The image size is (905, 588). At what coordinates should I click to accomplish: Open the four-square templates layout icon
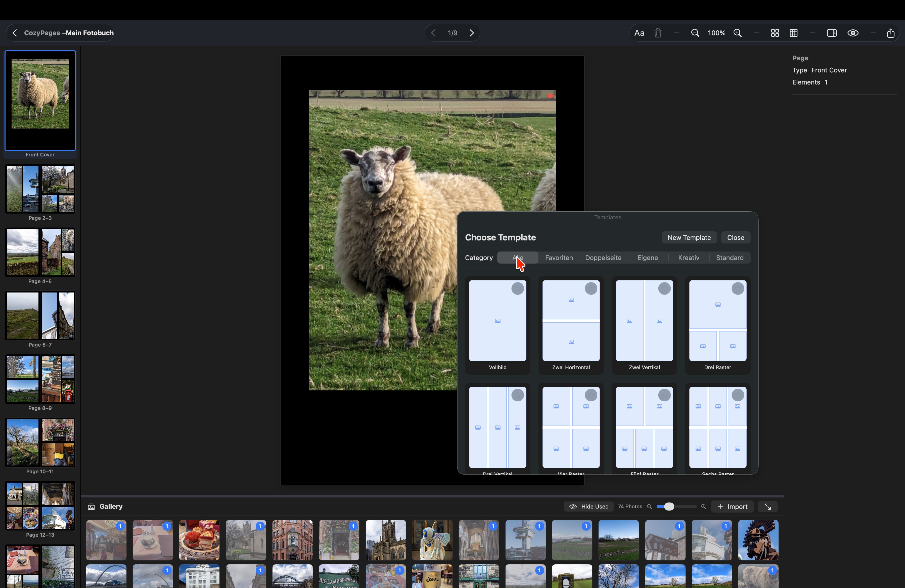pyautogui.click(x=775, y=33)
